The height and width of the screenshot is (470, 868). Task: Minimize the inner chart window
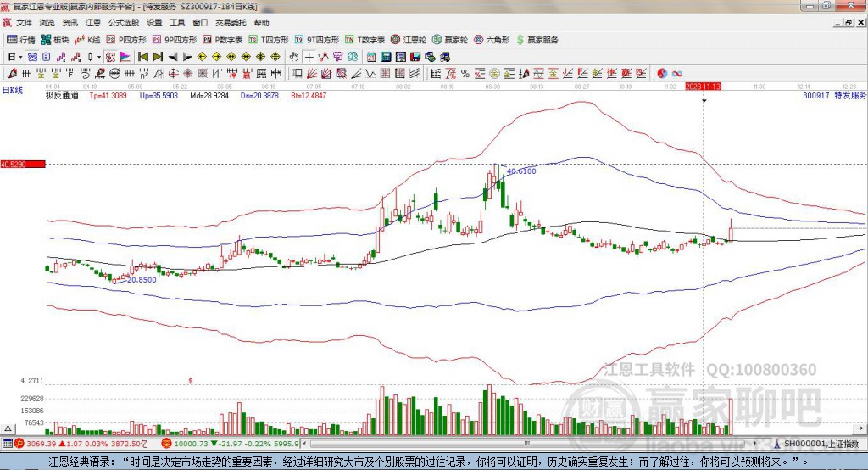pos(838,23)
